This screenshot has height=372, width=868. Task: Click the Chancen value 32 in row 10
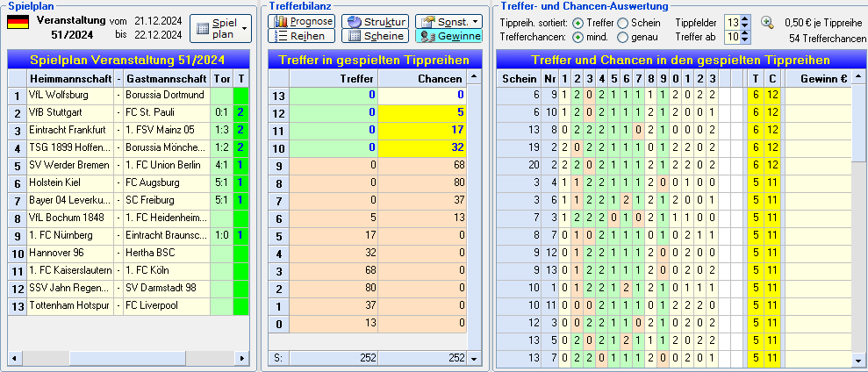pos(422,147)
